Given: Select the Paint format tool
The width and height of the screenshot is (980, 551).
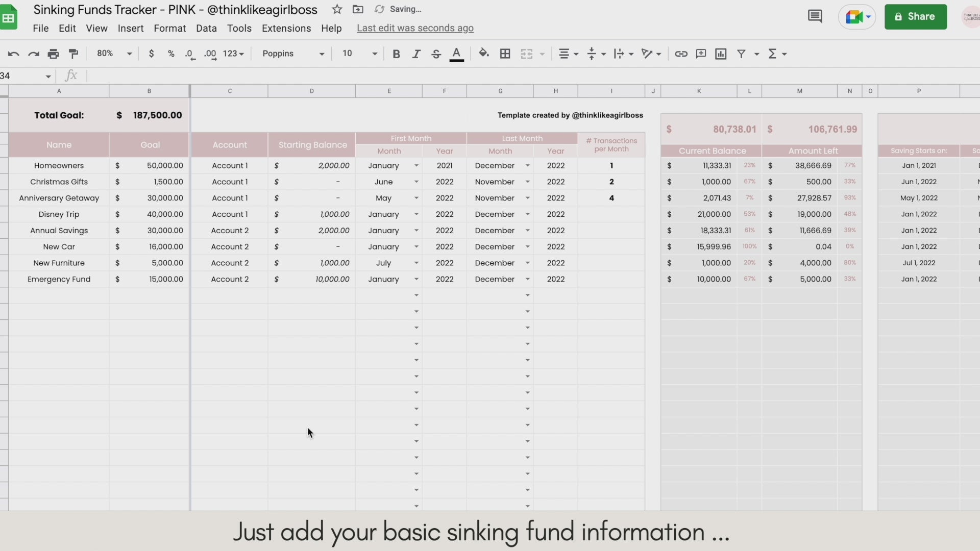Looking at the screenshot, I should coord(73,54).
